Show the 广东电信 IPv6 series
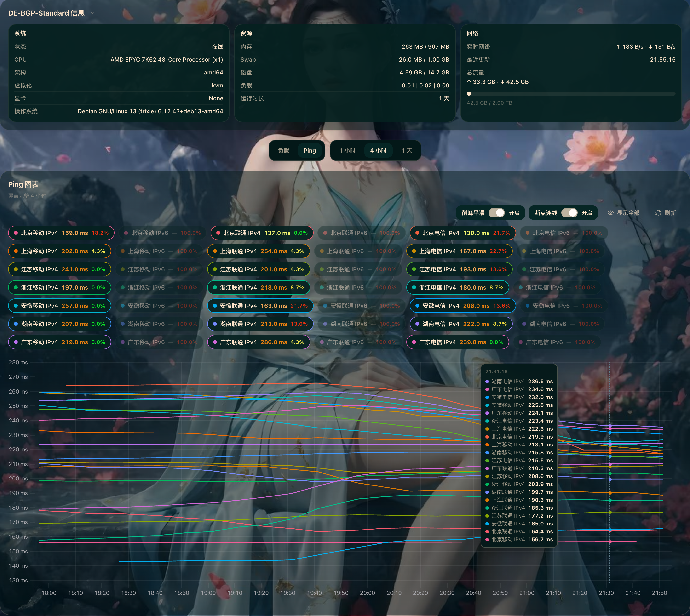Screen dimensions: 690x616 [557, 342]
